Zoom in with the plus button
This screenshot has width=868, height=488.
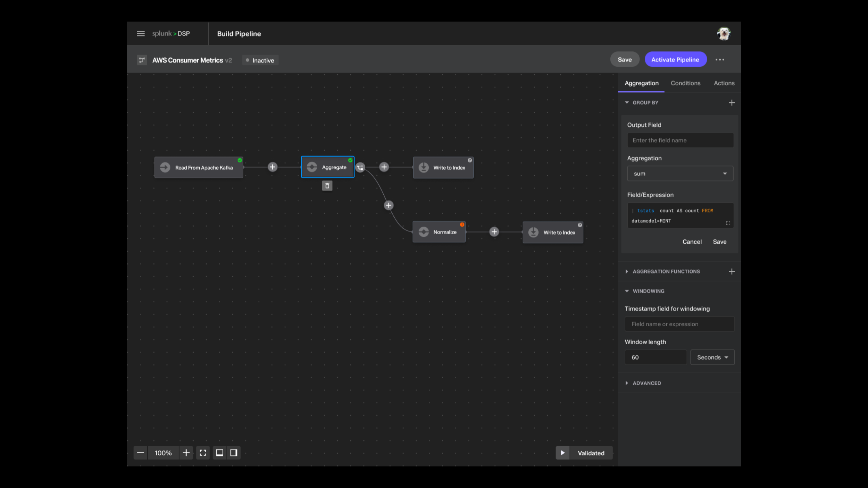186,453
